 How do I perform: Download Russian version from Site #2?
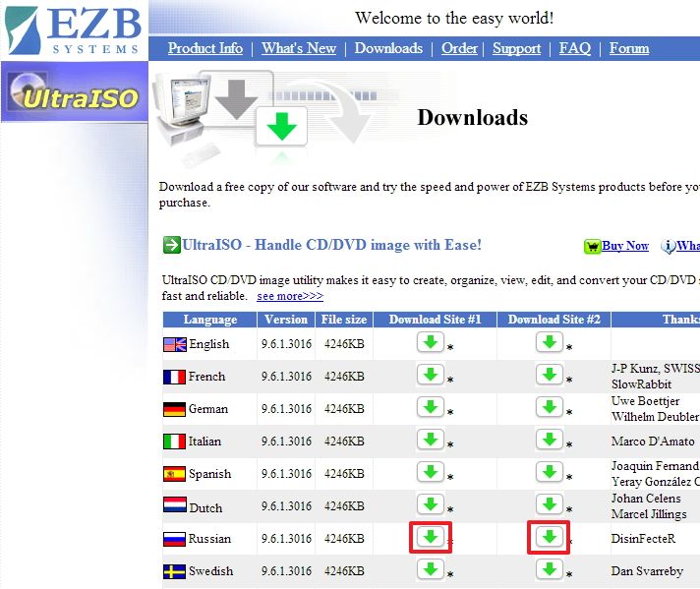(549, 537)
